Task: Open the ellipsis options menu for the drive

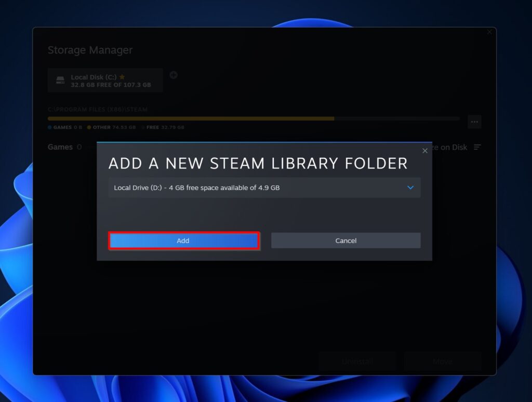Action: (474, 121)
